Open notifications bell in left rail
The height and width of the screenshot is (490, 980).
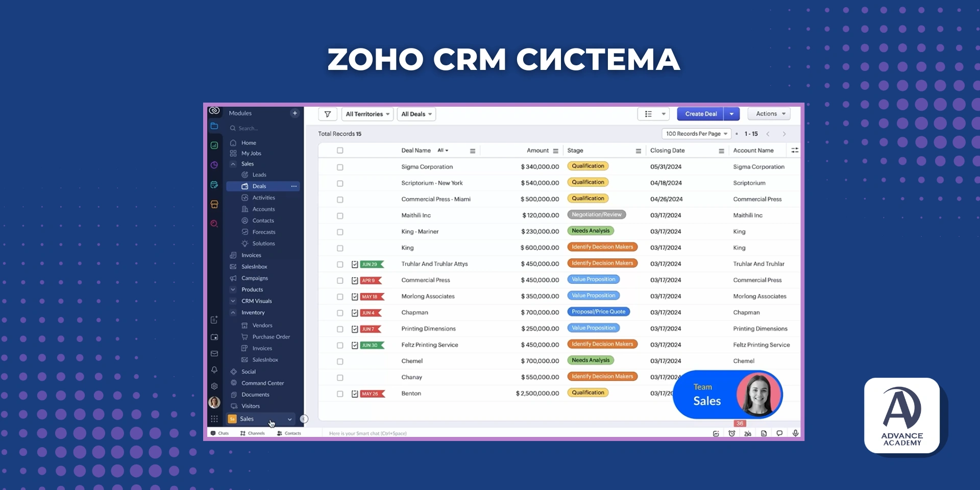[x=214, y=370]
